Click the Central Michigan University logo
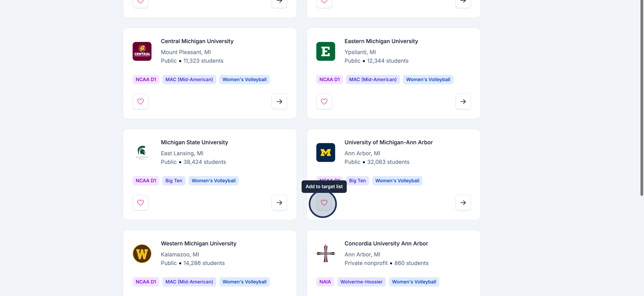Screen dimensions: 644x296 (142, 51)
